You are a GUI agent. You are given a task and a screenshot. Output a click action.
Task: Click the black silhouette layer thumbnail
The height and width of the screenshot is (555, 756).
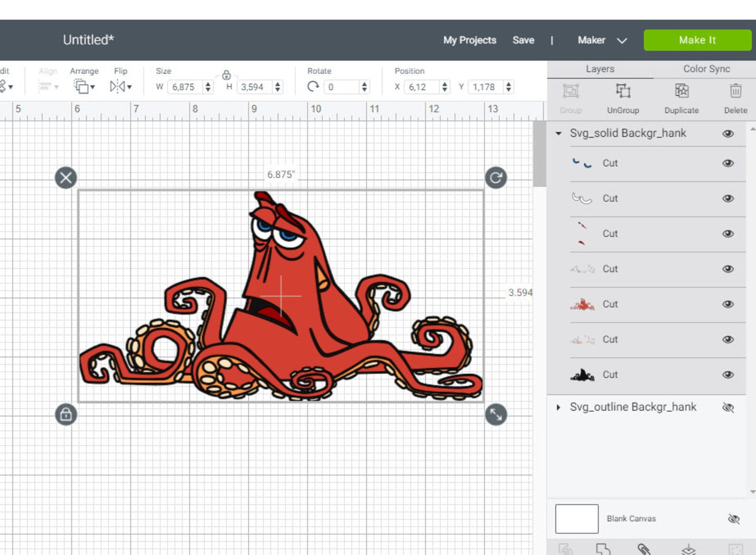(x=582, y=374)
